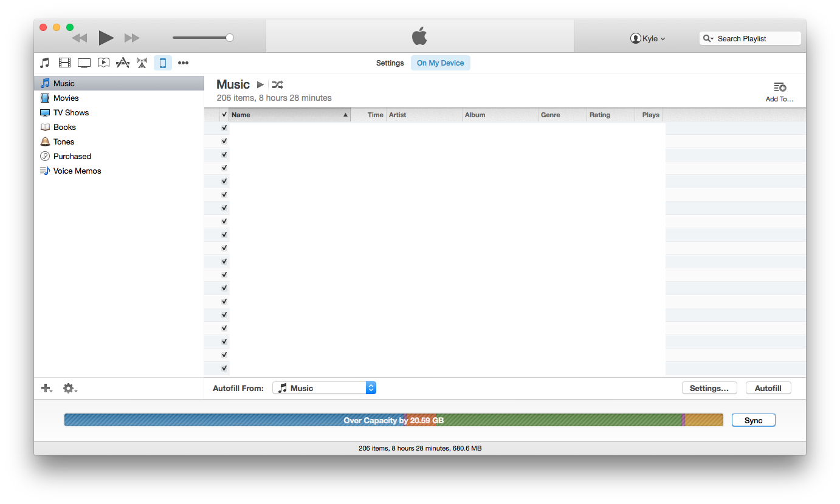The image size is (840, 504).
Task: Switch to the On My Device tab
Action: point(441,63)
